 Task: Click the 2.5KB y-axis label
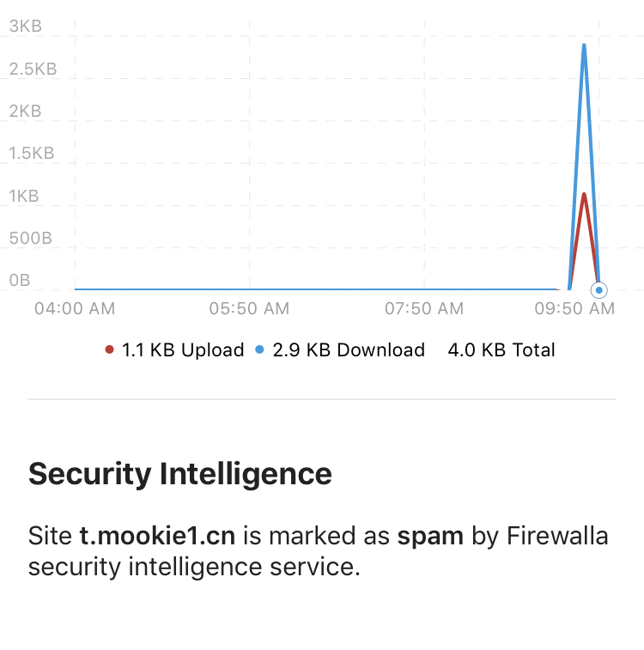33,69
